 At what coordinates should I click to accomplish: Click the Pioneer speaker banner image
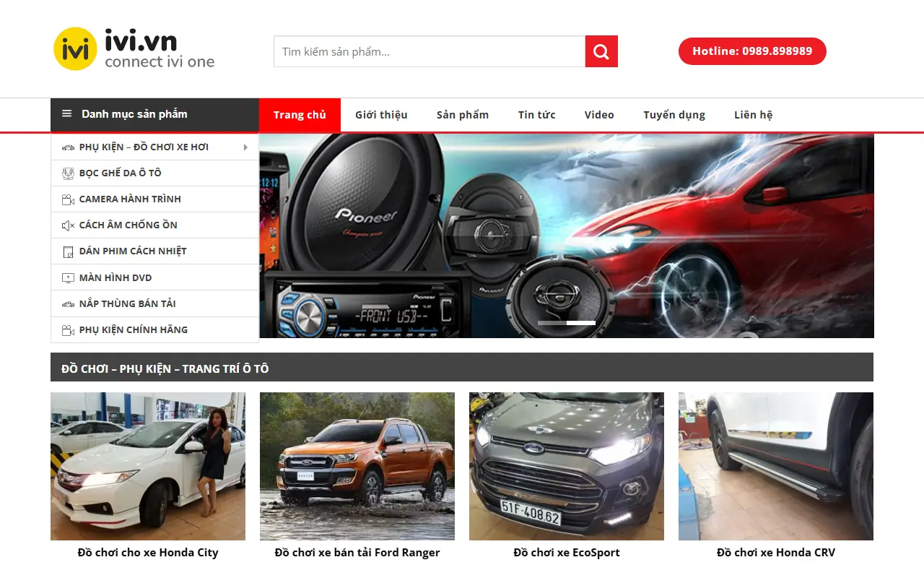567,236
